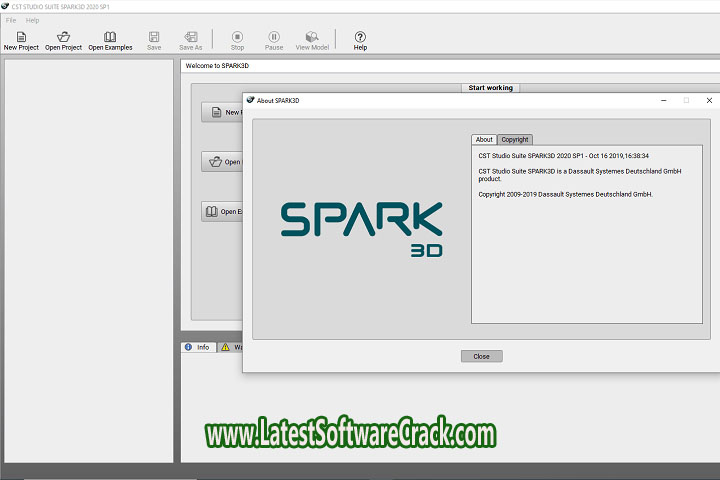Screen dimensions: 720x480
Task: Switch to the Copyright tab
Action: (x=515, y=139)
